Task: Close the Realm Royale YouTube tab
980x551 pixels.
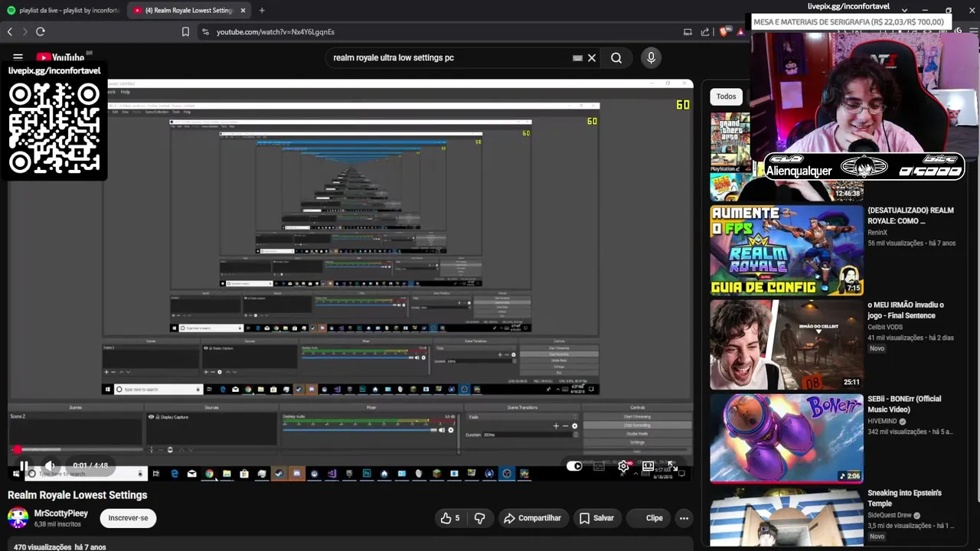Action: pos(243,10)
